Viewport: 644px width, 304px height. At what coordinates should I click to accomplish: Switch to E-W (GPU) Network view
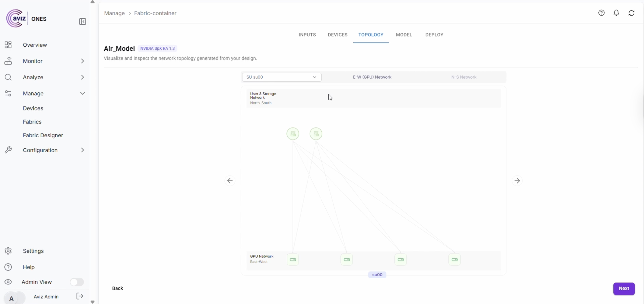point(372,77)
